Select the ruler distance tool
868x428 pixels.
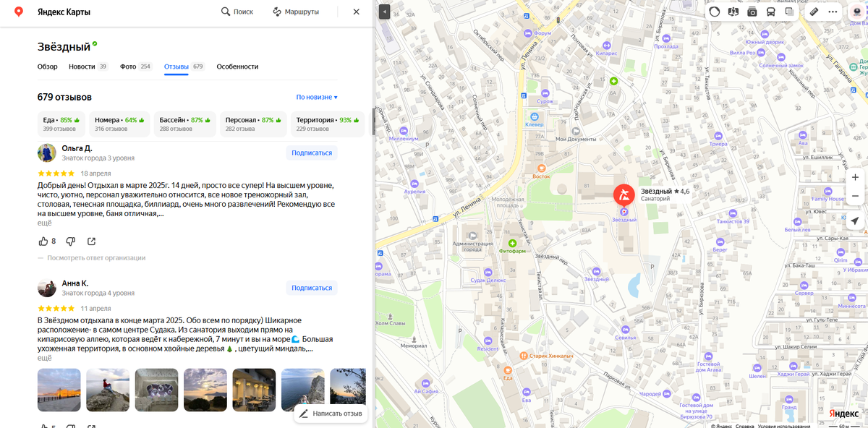(814, 12)
